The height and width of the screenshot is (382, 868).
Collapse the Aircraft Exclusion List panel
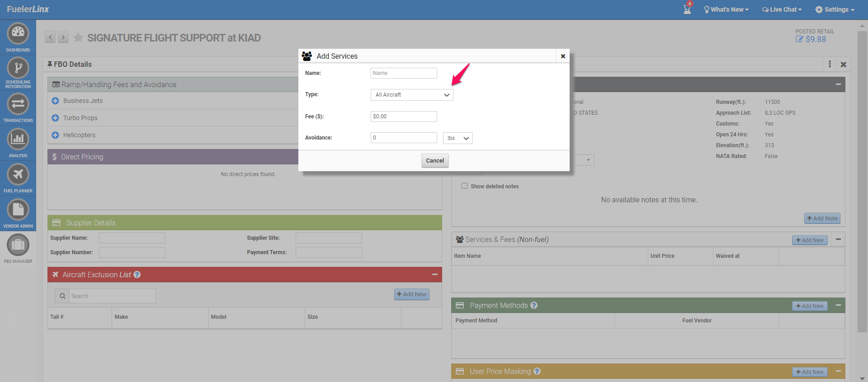point(435,275)
